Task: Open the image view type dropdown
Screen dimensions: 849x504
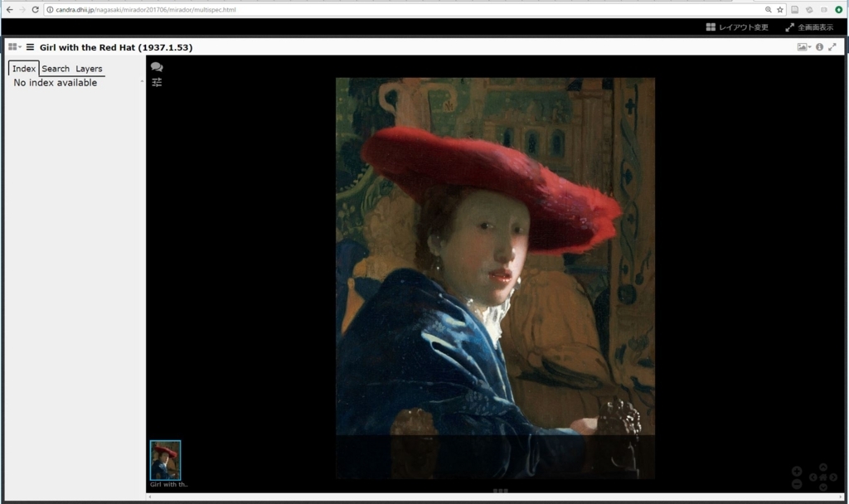Action: coord(804,47)
